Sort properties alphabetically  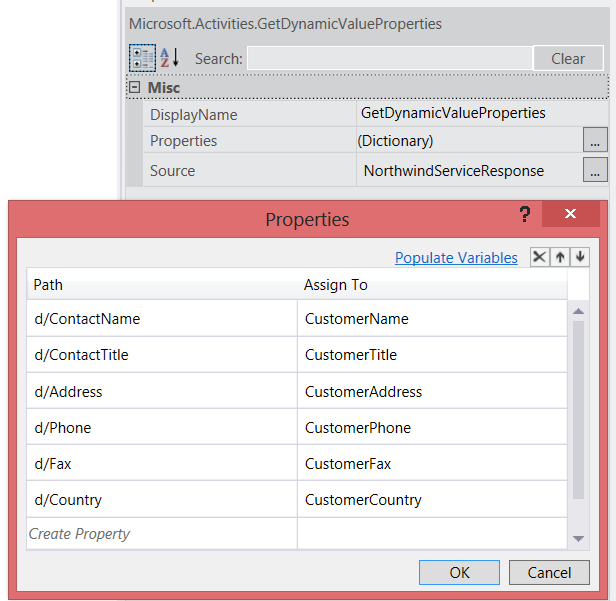point(170,58)
